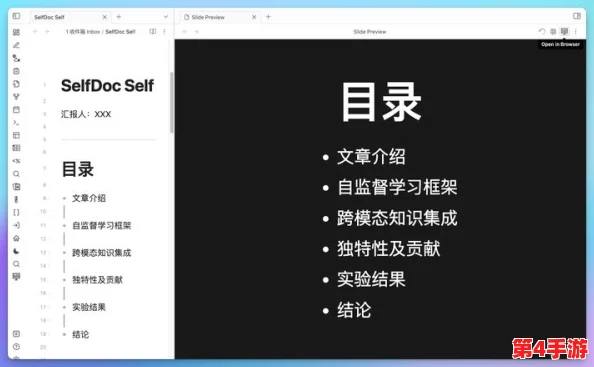This screenshot has height=367, width=594.
Task: Start slide presentation from ribbon icon
Action: [x=16, y=277]
